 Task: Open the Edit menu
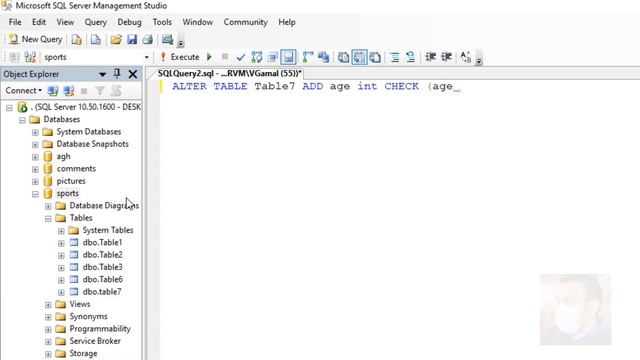click(x=39, y=22)
